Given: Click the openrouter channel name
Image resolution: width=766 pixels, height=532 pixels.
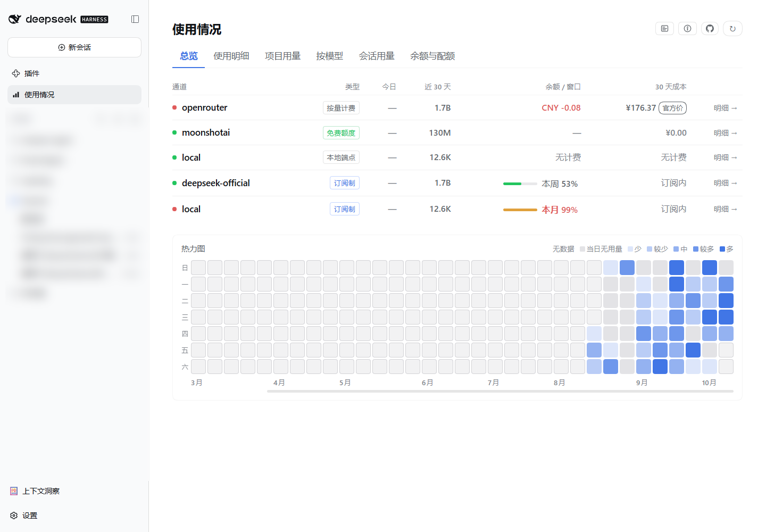Looking at the screenshot, I should pos(204,107).
